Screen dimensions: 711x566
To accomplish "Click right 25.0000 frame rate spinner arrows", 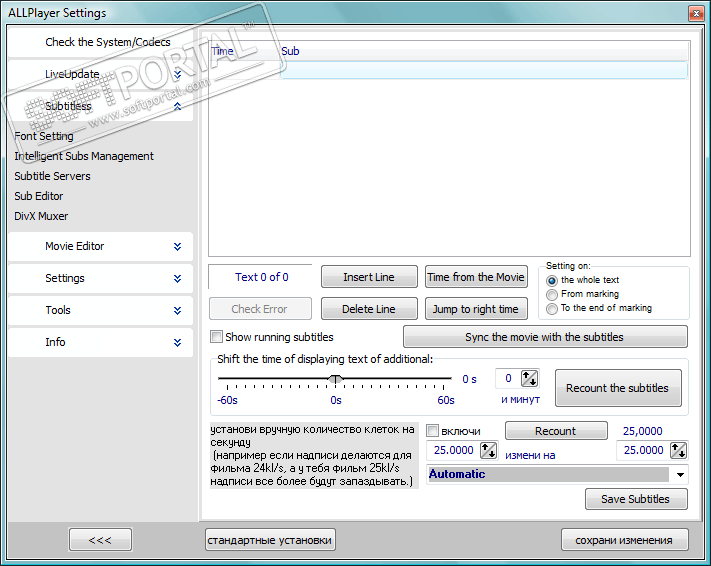I will [x=678, y=450].
